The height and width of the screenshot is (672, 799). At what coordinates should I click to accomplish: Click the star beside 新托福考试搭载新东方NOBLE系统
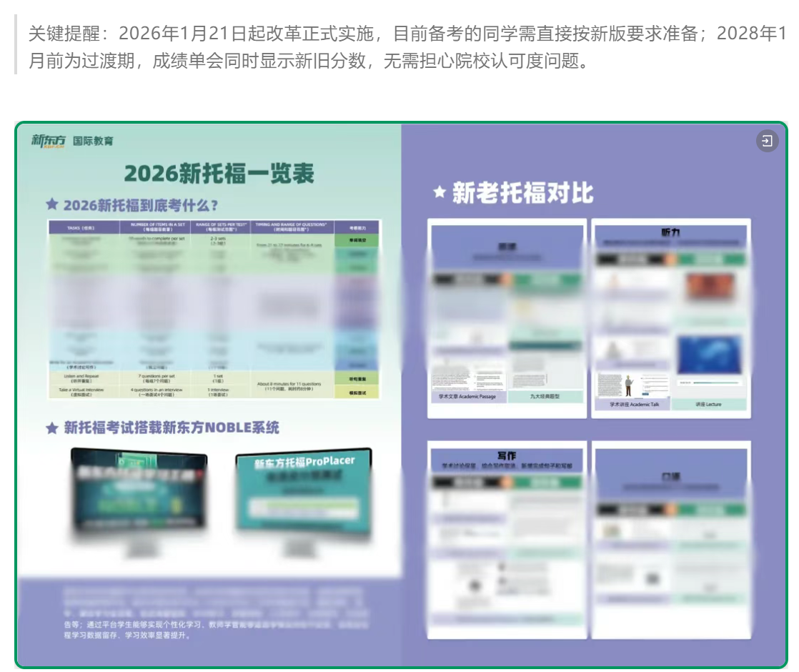(52, 428)
